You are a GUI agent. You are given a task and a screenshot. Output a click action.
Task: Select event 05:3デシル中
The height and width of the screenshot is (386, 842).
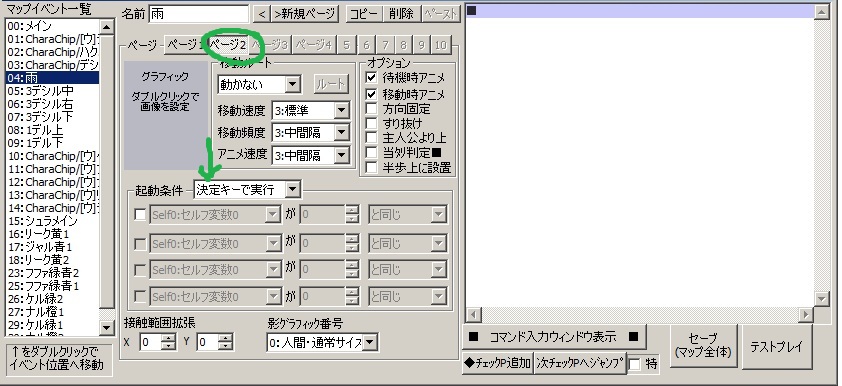pyautogui.click(x=52, y=91)
